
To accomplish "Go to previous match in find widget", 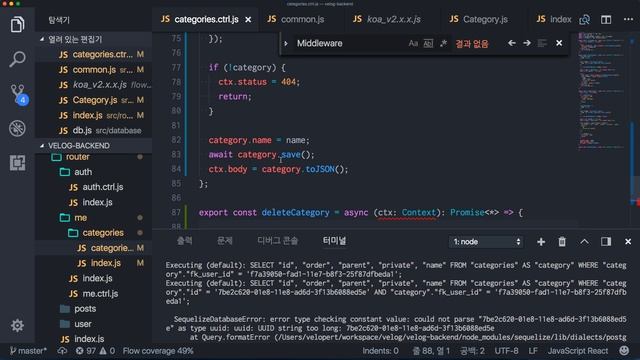I will (x=511, y=43).
